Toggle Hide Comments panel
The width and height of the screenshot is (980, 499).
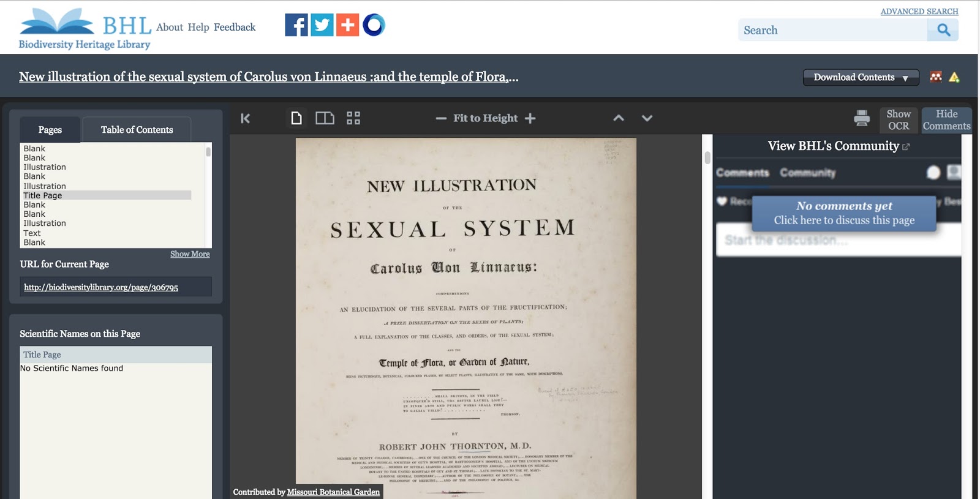tap(946, 120)
